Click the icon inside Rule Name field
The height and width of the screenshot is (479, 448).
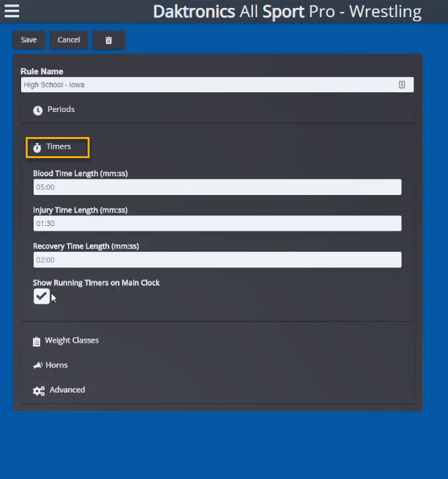[402, 85]
